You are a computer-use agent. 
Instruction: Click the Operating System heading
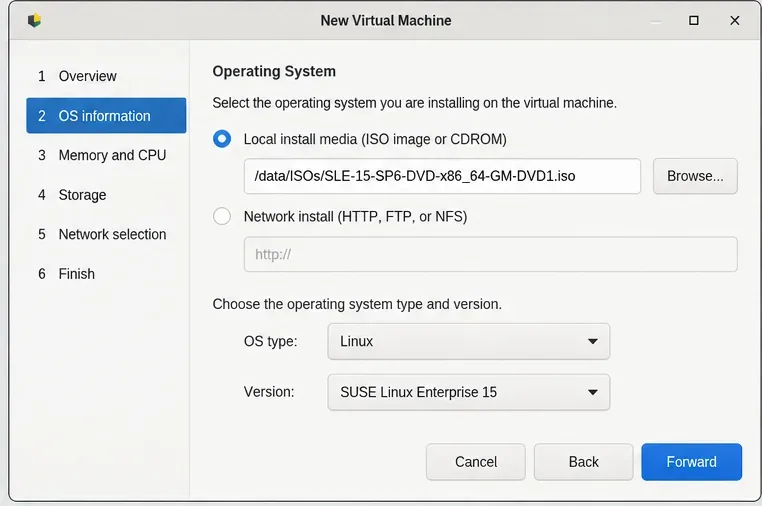pos(274,71)
